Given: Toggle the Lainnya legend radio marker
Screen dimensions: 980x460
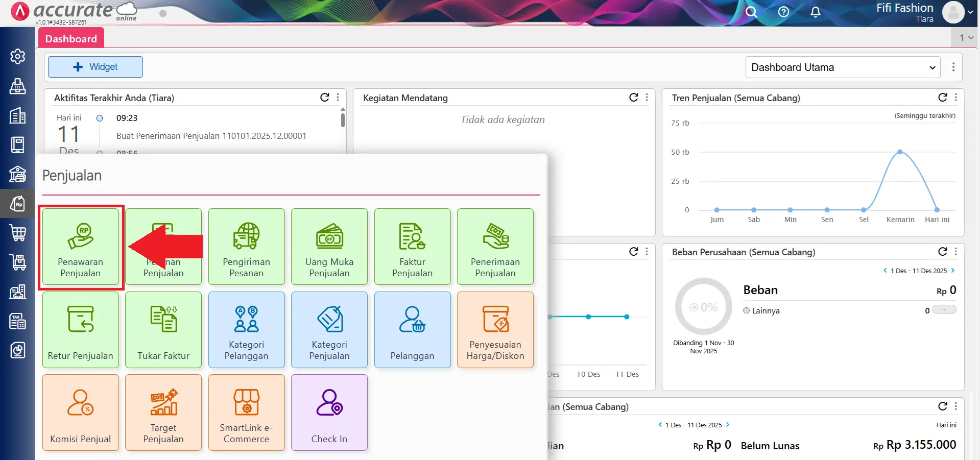Looking at the screenshot, I should coord(747,310).
